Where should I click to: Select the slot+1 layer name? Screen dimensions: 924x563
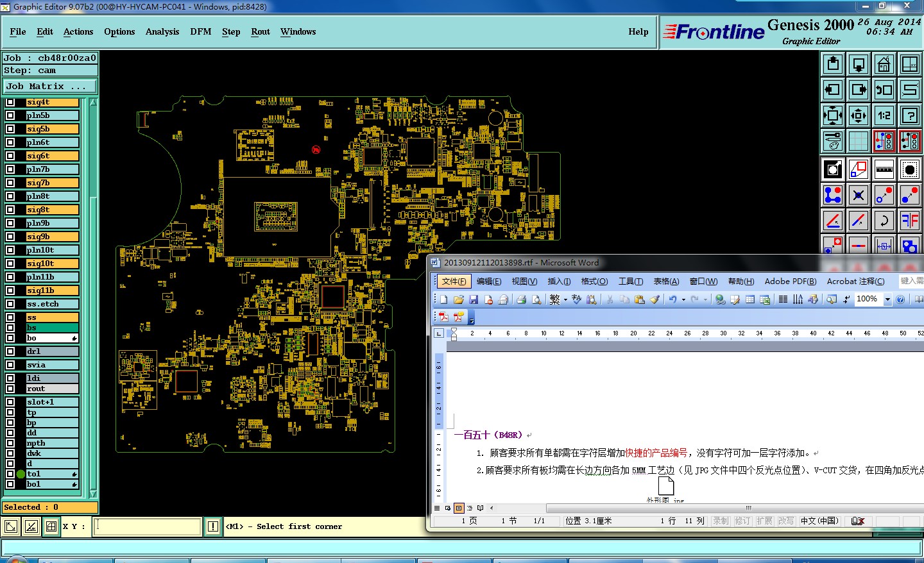tap(52, 402)
